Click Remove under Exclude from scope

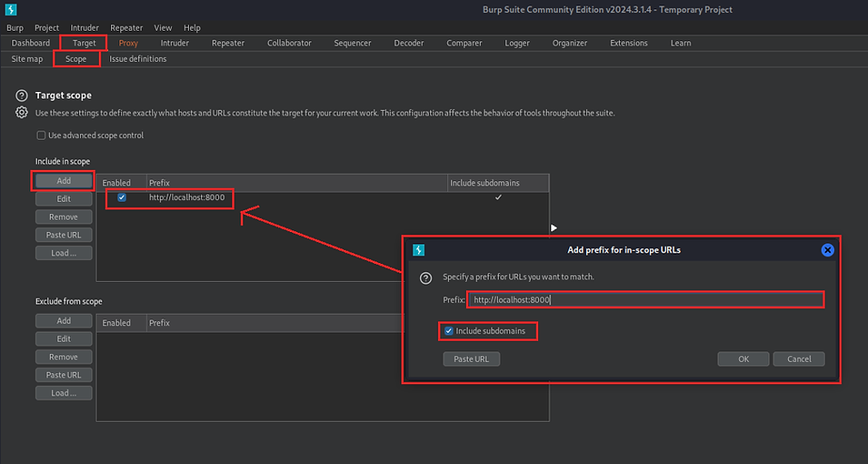pos(64,357)
